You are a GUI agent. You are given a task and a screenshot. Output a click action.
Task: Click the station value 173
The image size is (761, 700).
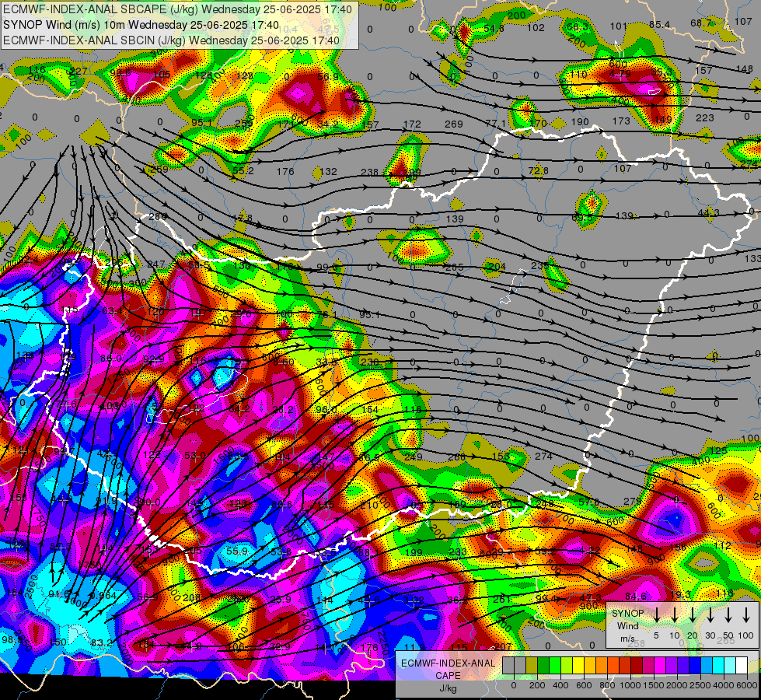pos(621,121)
